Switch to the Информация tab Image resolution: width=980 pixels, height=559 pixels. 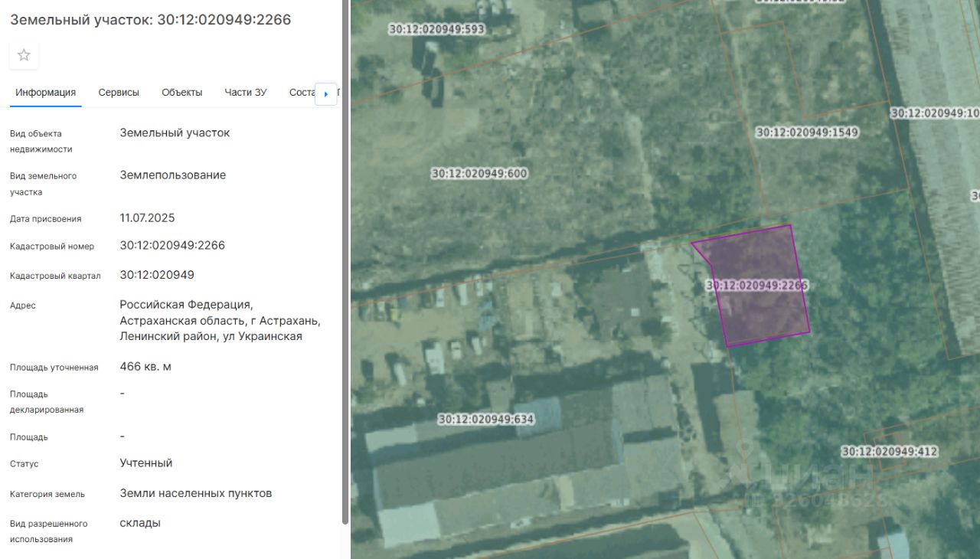(x=46, y=93)
